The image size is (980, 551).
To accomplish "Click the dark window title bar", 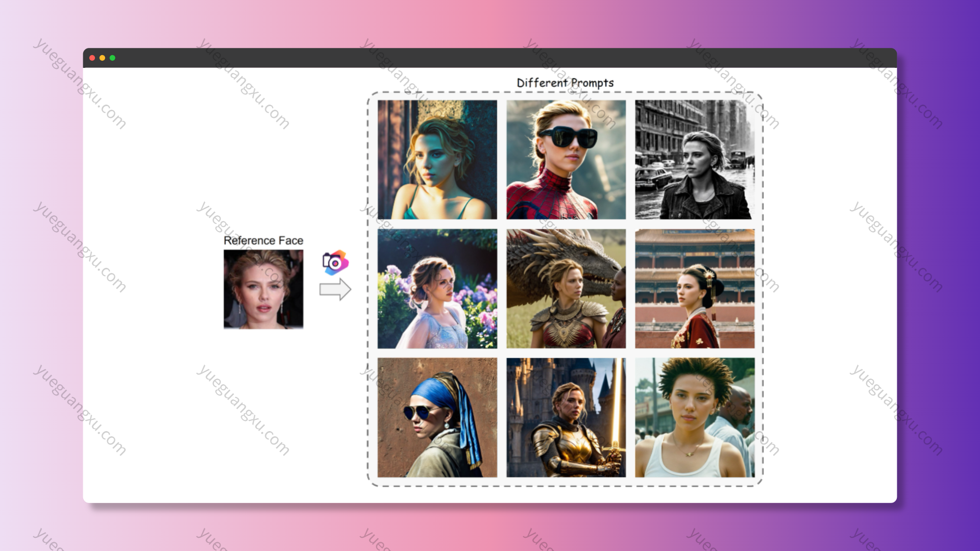I will coord(490,58).
